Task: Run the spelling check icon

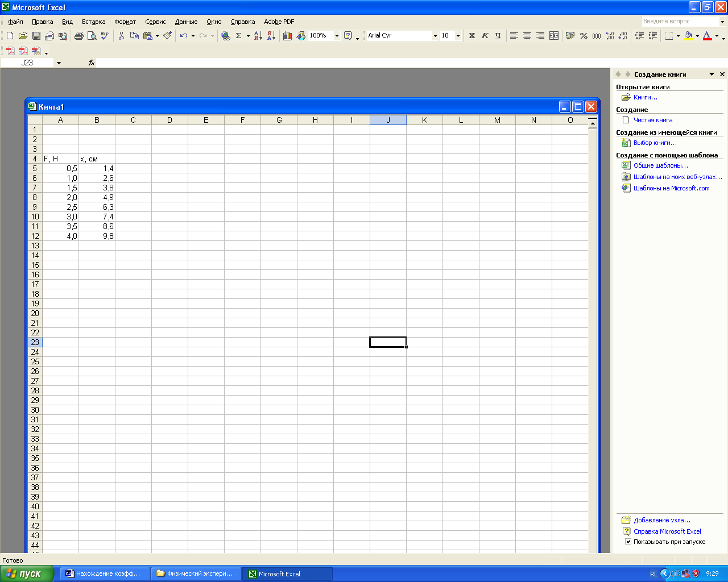Action: coord(105,36)
